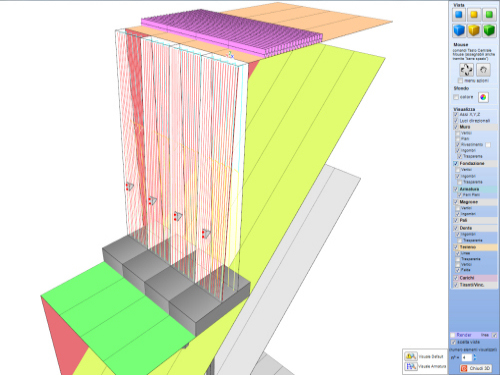Click the Visuale Armatura icon button
This screenshot has width=500, height=375.
411,366
